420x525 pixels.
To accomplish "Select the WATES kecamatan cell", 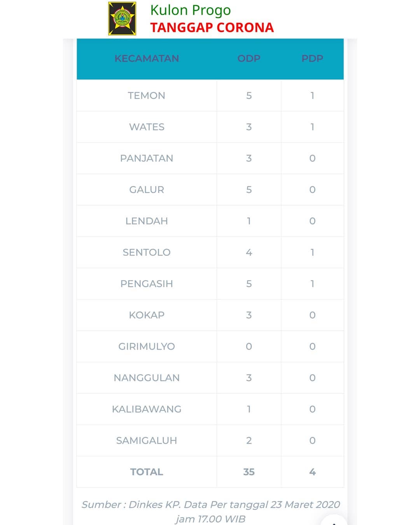I will click(x=147, y=127).
